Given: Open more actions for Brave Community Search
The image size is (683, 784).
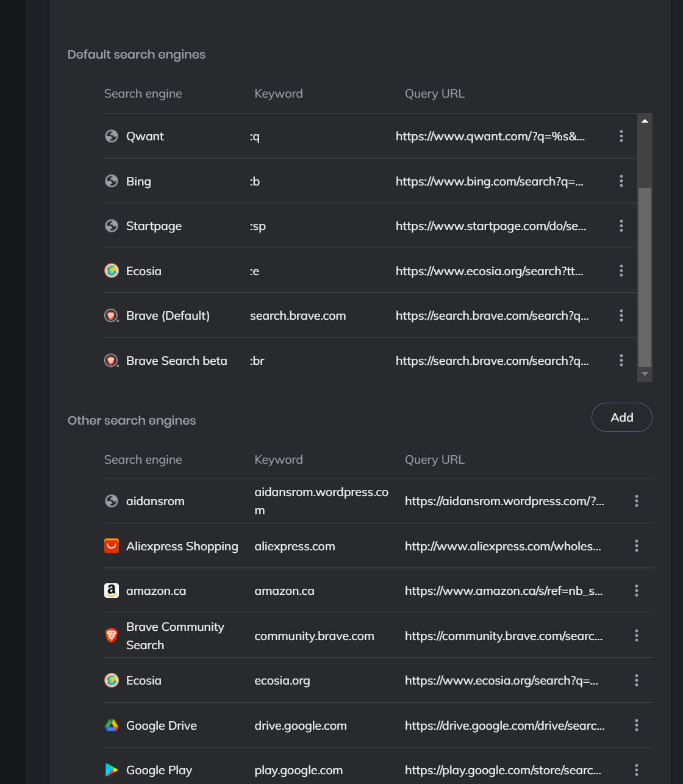Looking at the screenshot, I should pyautogui.click(x=636, y=636).
